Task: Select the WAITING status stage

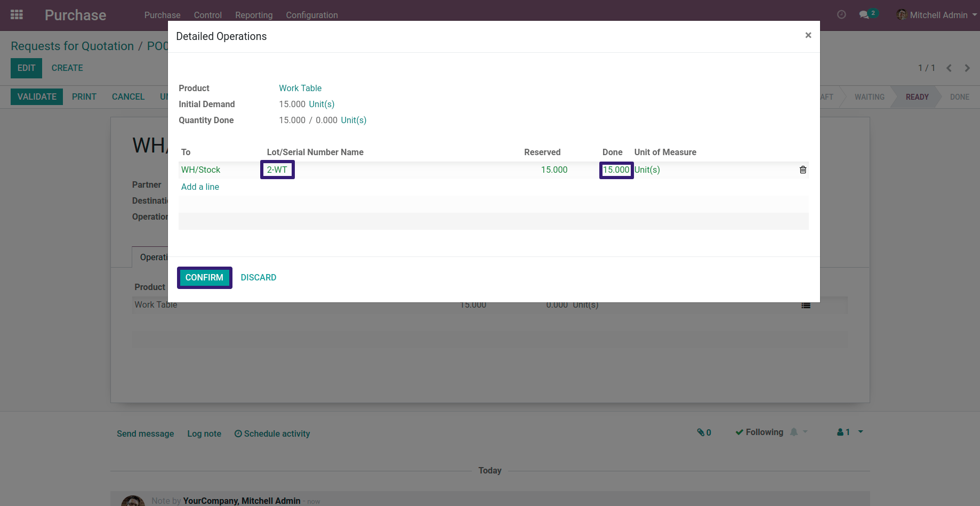Action: tap(869, 97)
